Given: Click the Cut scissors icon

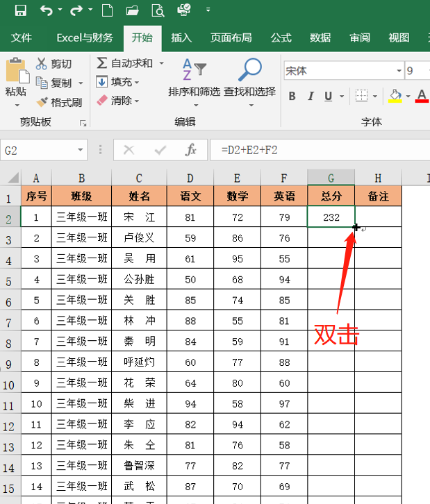Looking at the screenshot, I should (41, 64).
